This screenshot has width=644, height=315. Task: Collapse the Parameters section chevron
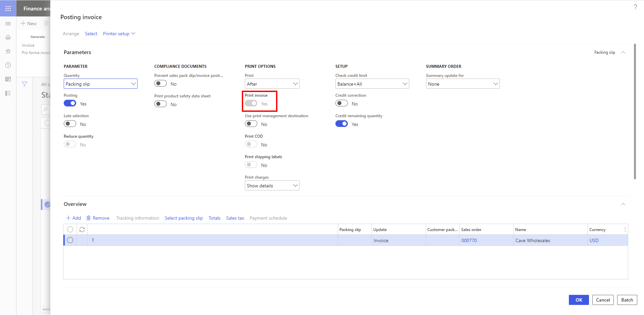623,52
